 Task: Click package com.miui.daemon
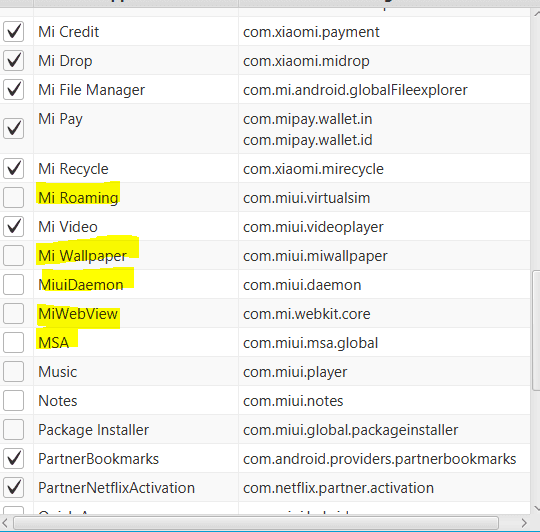tap(302, 285)
